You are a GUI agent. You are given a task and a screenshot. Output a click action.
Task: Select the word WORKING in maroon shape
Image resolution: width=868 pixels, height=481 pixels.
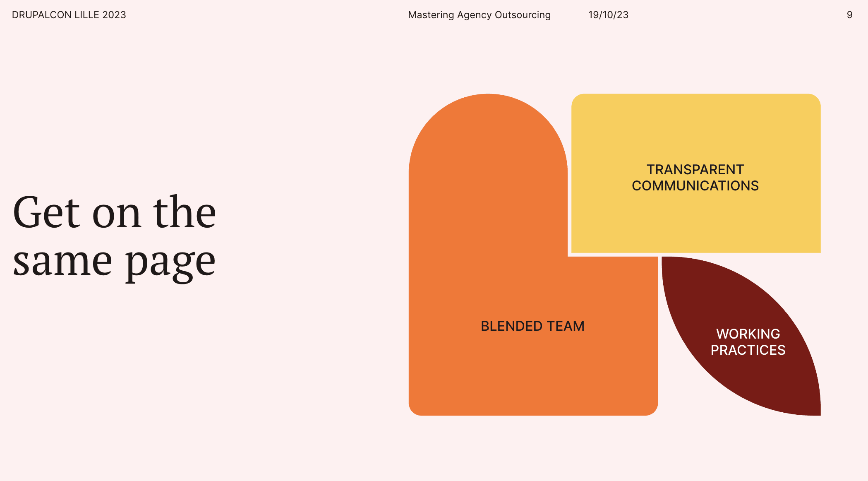tap(748, 334)
